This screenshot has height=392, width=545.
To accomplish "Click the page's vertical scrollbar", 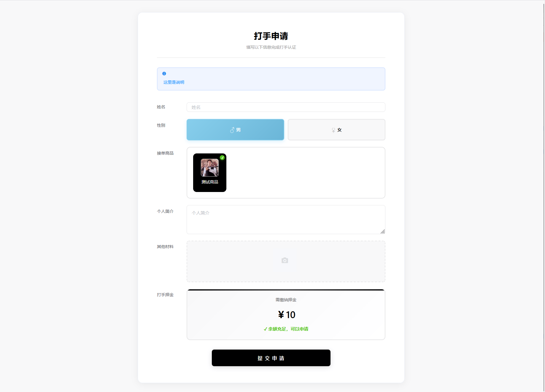I will [544, 196].
